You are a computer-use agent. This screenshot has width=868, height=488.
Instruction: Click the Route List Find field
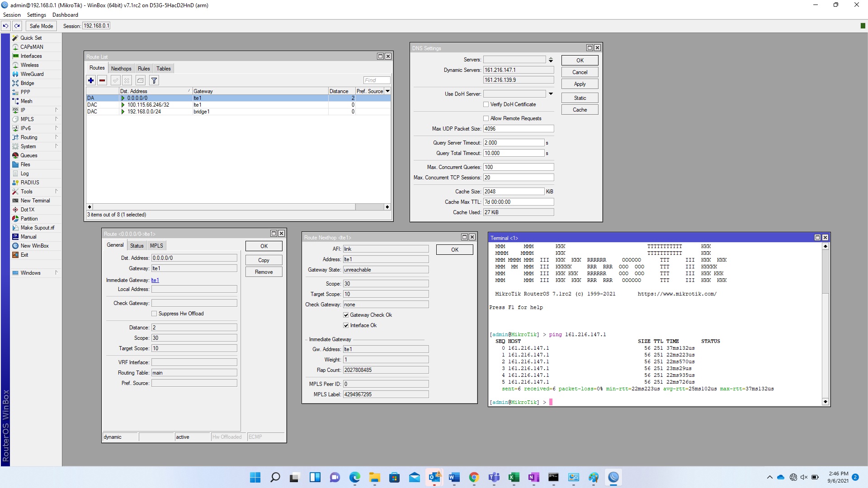pyautogui.click(x=377, y=80)
